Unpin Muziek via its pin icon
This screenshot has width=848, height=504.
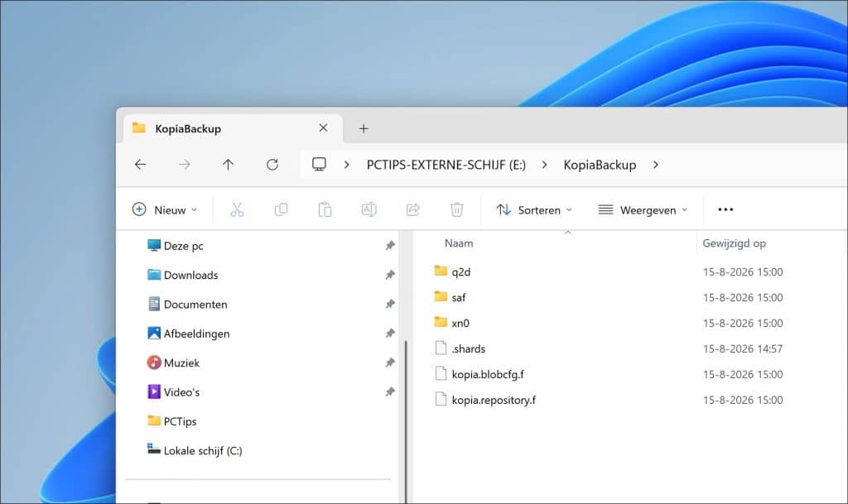click(390, 362)
